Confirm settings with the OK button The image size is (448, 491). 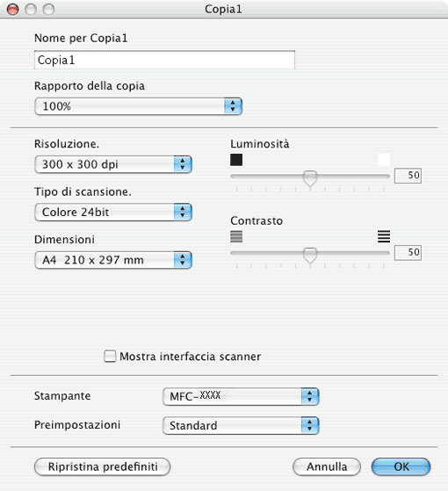(x=401, y=466)
